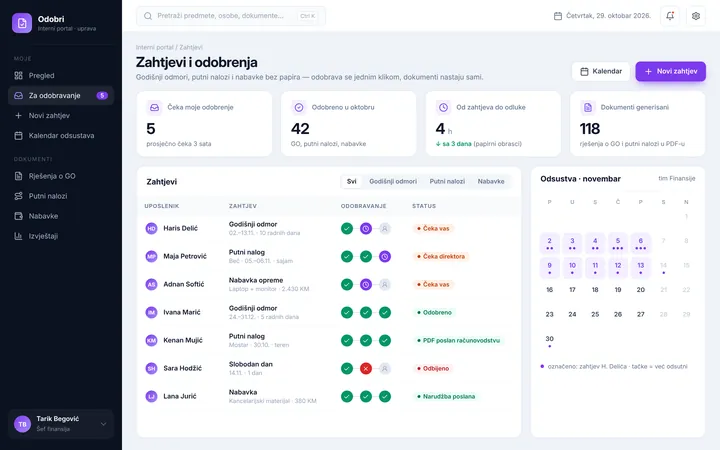The image size is (720, 450).
Task: Click the Ctrl K shortcut hint
Action: pos(307,16)
